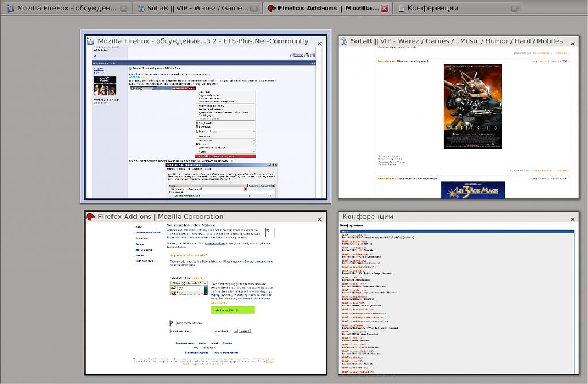Close the SoLaR VIP Warez tab
The width and height of the screenshot is (588, 384).
[x=254, y=8]
